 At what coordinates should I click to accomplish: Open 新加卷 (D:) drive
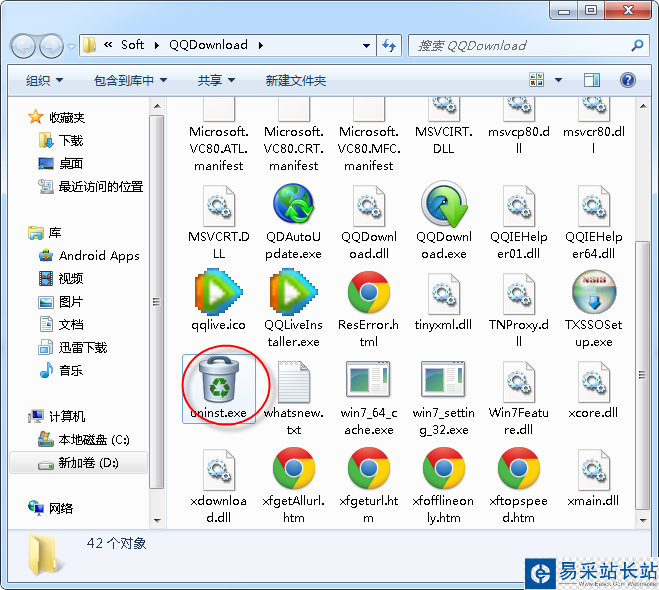click(79, 463)
